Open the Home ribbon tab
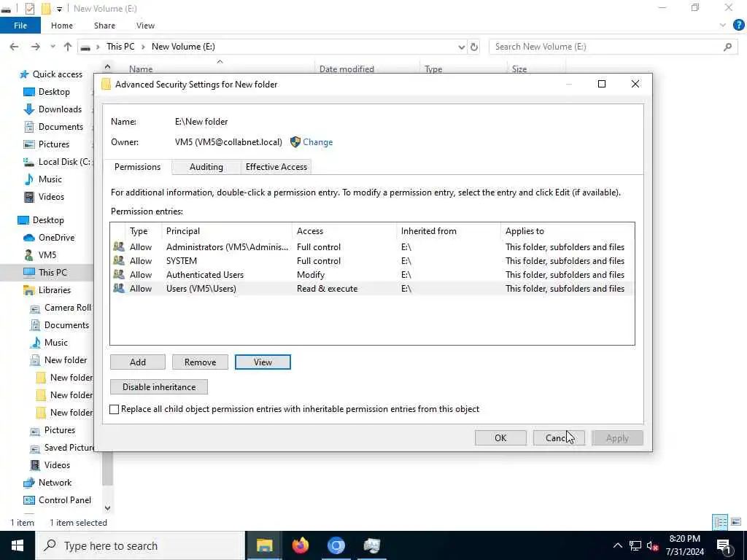The width and height of the screenshot is (747, 560). click(62, 26)
